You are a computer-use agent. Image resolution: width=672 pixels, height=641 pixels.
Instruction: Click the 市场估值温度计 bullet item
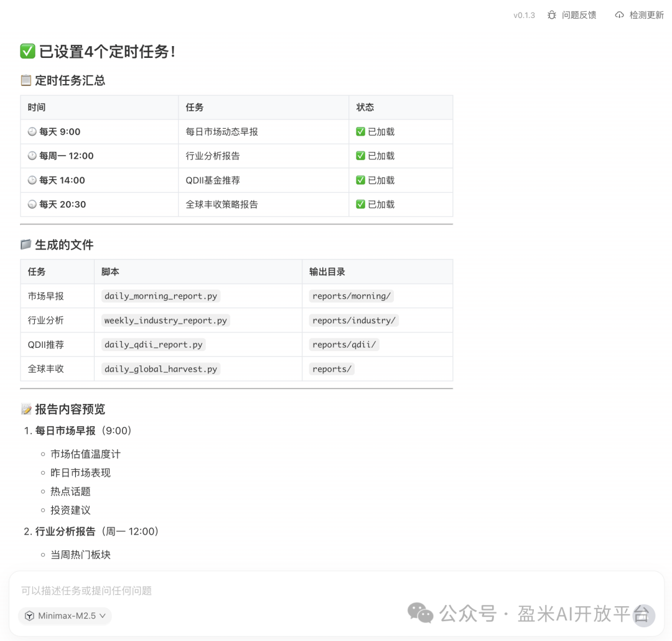86,454
